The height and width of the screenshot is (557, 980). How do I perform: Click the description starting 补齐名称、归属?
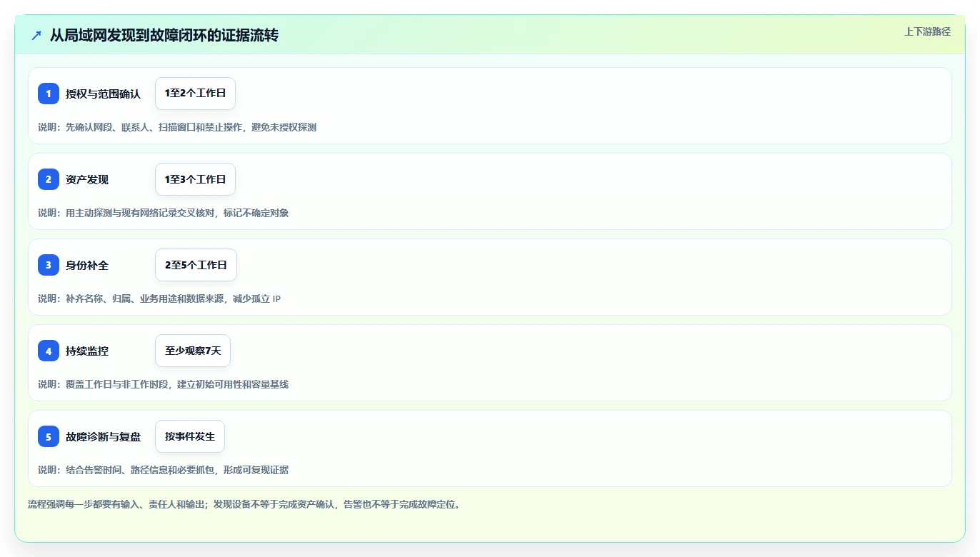click(x=159, y=298)
